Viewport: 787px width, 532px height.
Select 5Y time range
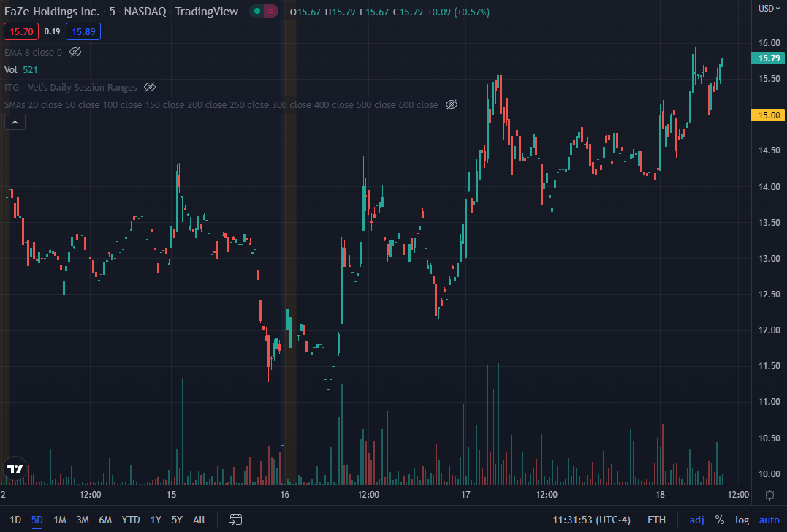[x=177, y=520]
